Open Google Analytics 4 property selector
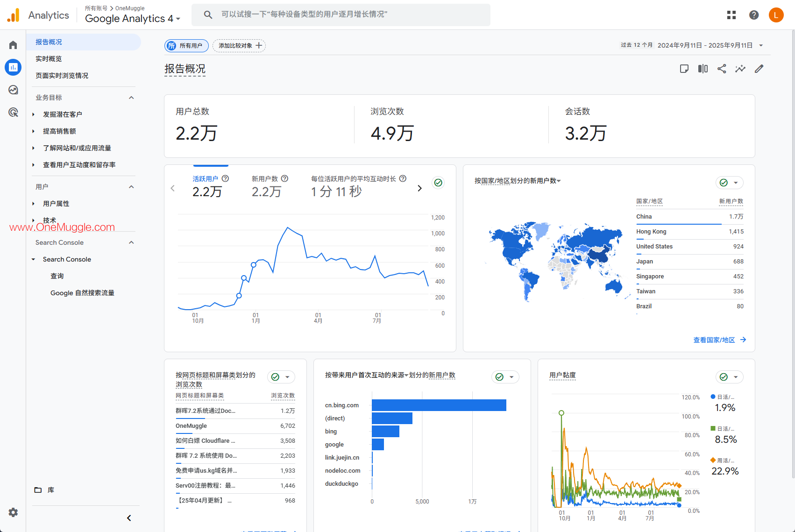Screen dimensions: 795x532 point(132,18)
